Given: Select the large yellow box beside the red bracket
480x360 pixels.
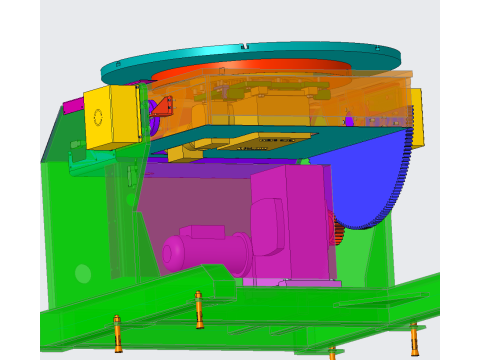Looking at the screenshot, I should [x=112, y=117].
